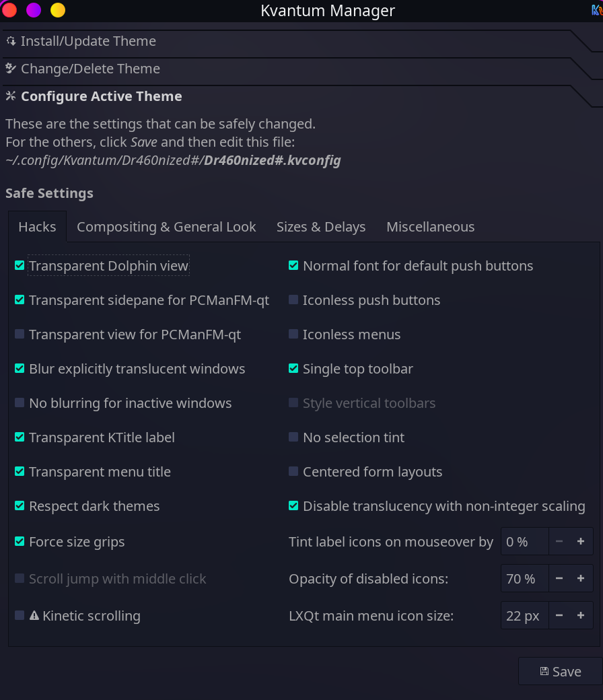Screen dimensions: 603x700
Task: Click the opacity of disabled icons field
Action: [x=524, y=579]
